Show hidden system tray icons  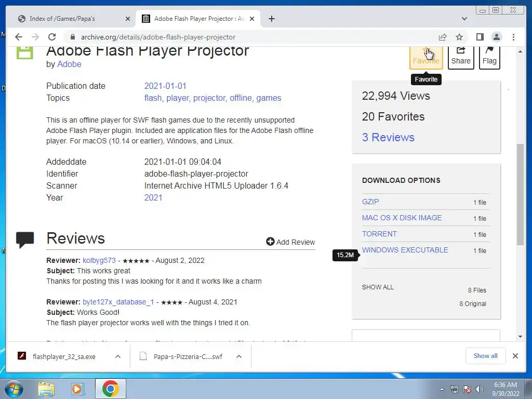(442, 389)
